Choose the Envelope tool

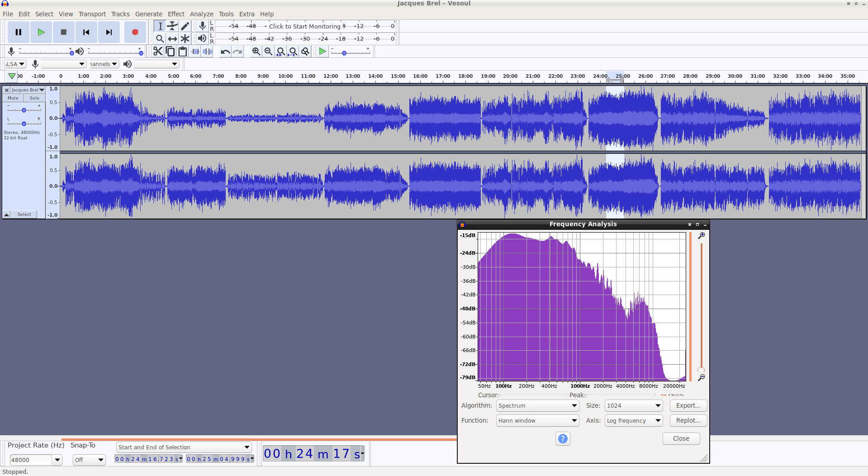pyautogui.click(x=172, y=26)
